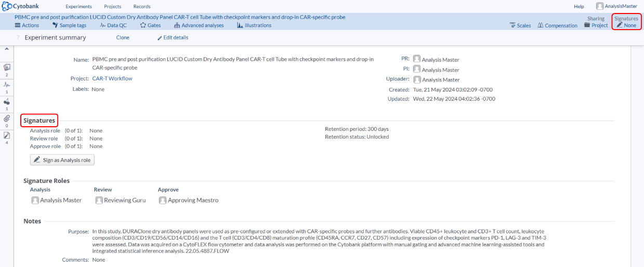Open the Records menu
The image size is (644, 267).
142,7
